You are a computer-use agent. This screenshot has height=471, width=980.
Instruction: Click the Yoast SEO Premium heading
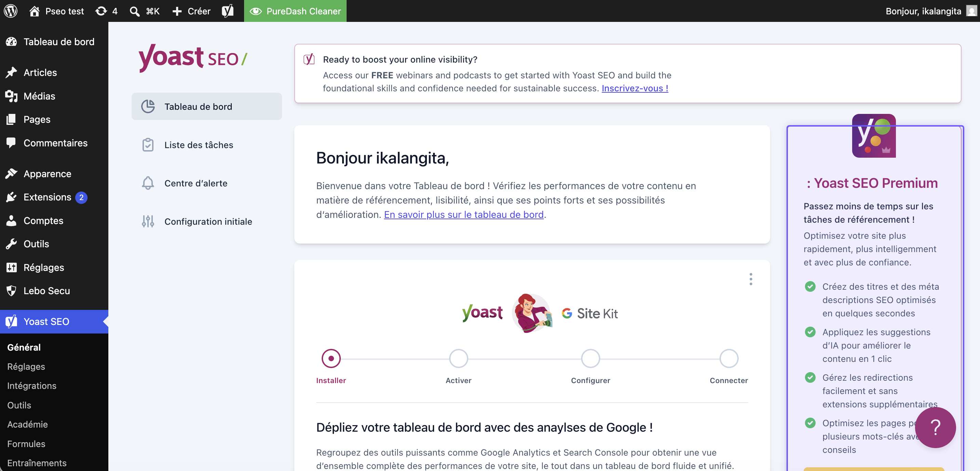pos(872,183)
